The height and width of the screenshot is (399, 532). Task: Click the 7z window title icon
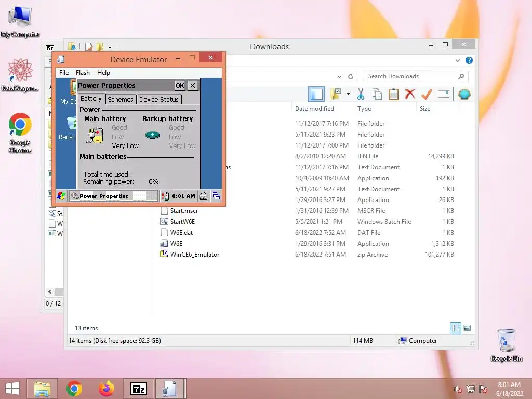[x=50, y=48]
